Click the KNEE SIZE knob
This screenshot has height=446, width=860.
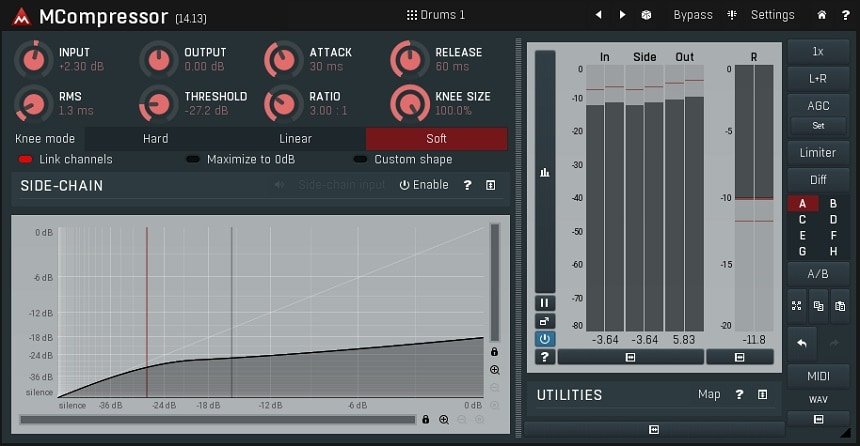410,103
